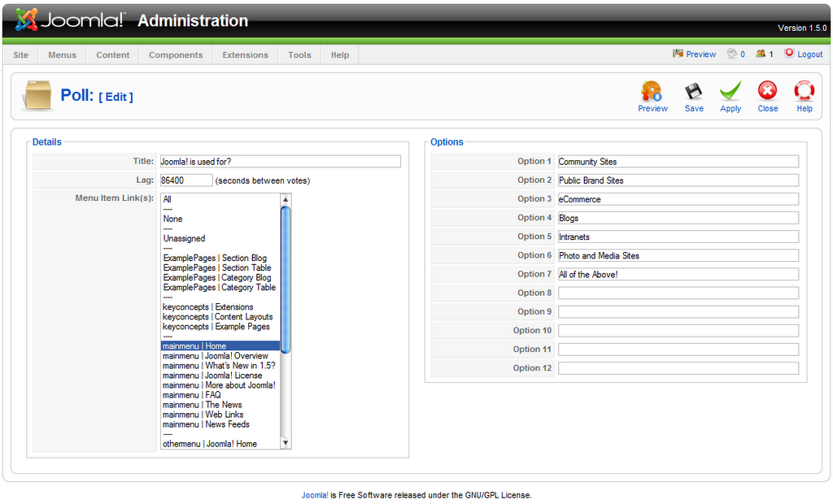833x504 pixels.
Task: Apply changes using the green checkmark
Action: [x=731, y=97]
